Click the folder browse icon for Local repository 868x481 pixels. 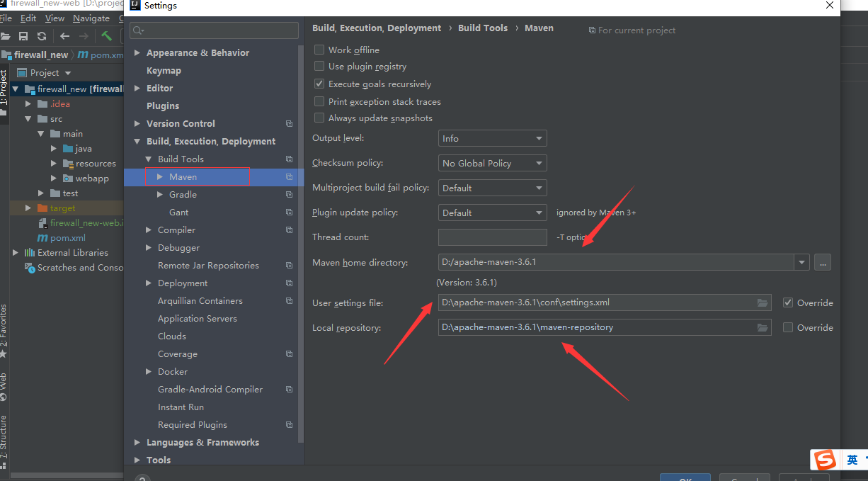point(763,328)
